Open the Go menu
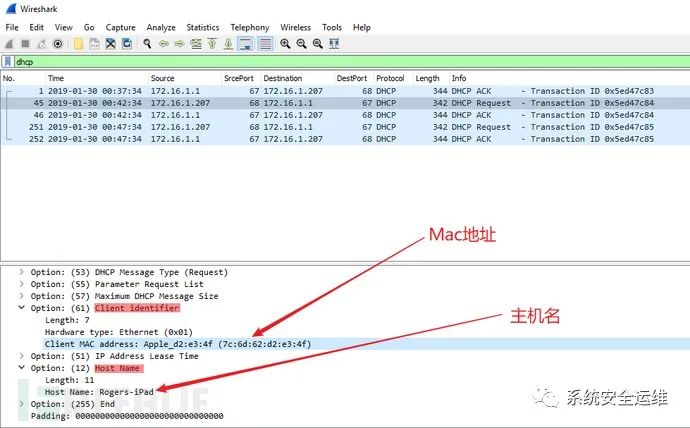The height and width of the screenshot is (428, 690). 89,27
